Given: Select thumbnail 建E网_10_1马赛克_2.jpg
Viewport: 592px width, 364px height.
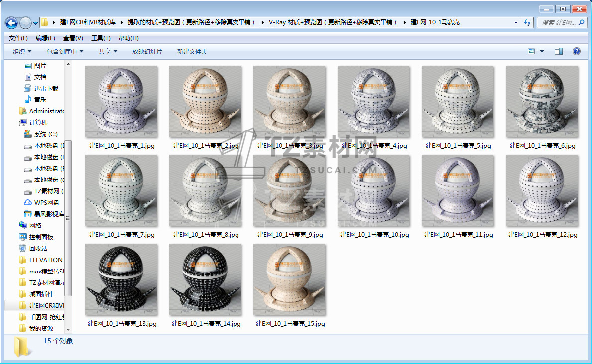Looking at the screenshot, I should (206, 102).
